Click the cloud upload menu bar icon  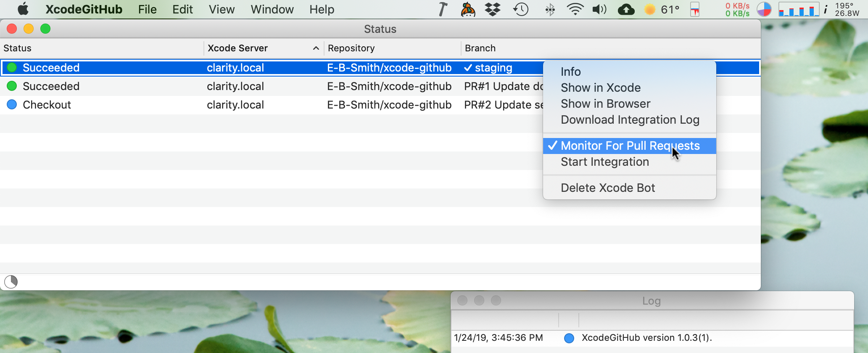(626, 9)
